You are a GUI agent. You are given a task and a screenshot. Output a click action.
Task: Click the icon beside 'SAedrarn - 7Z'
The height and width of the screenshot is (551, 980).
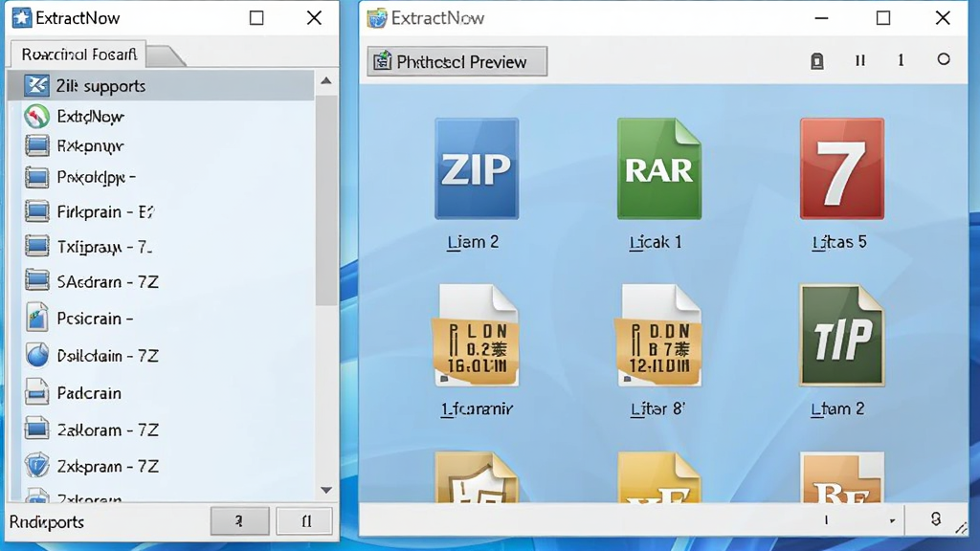click(x=37, y=280)
